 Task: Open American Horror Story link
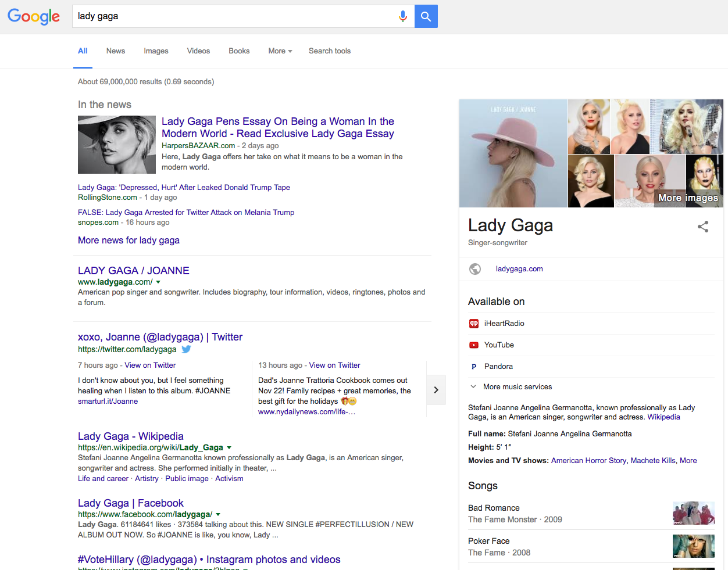click(588, 461)
